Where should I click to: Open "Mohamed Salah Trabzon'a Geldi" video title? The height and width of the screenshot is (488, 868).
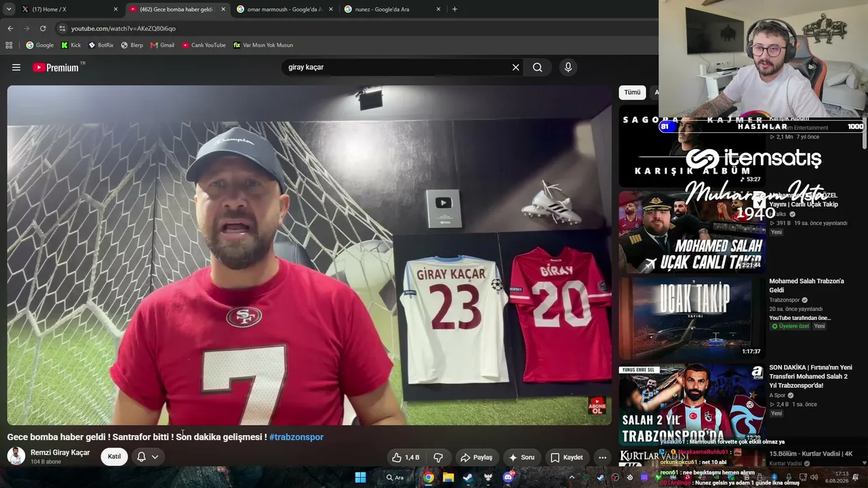806,285
